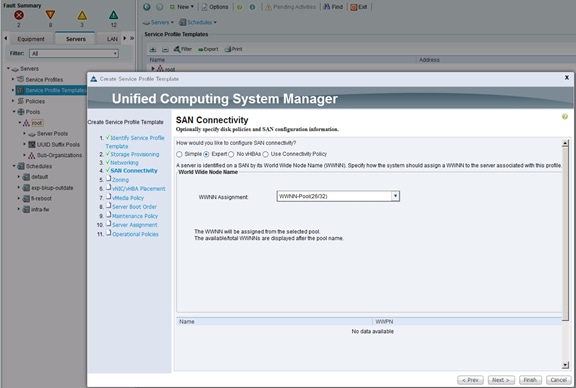Click the expand-all plus icon in templates toolbar
The height and width of the screenshot is (388, 576).
point(153,49)
